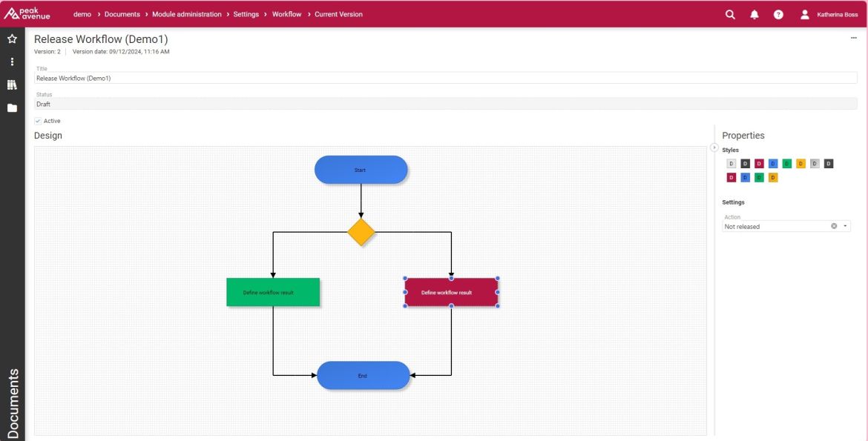Click the peak avenue logo
Viewport: 868px width, 441px height.
[27, 14]
